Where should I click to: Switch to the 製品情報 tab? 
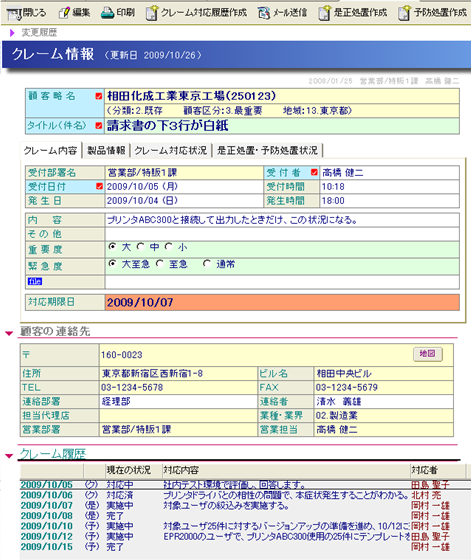pos(106,150)
